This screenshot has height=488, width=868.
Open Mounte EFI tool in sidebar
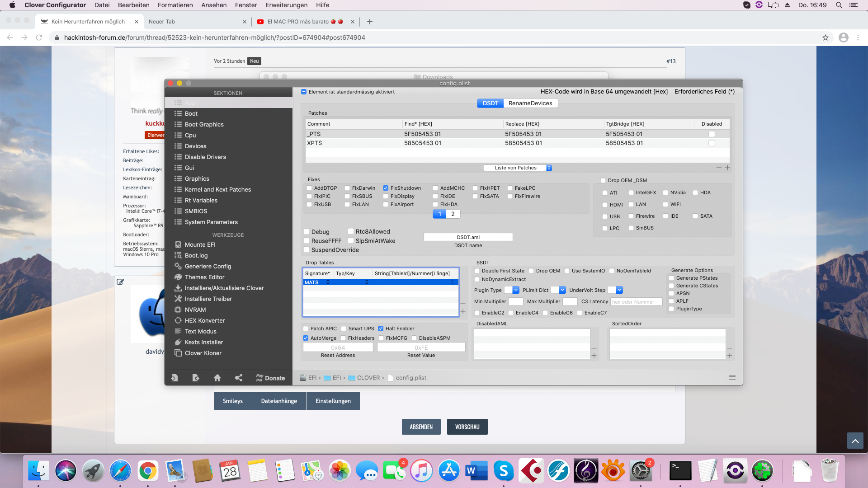coord(200,244)
